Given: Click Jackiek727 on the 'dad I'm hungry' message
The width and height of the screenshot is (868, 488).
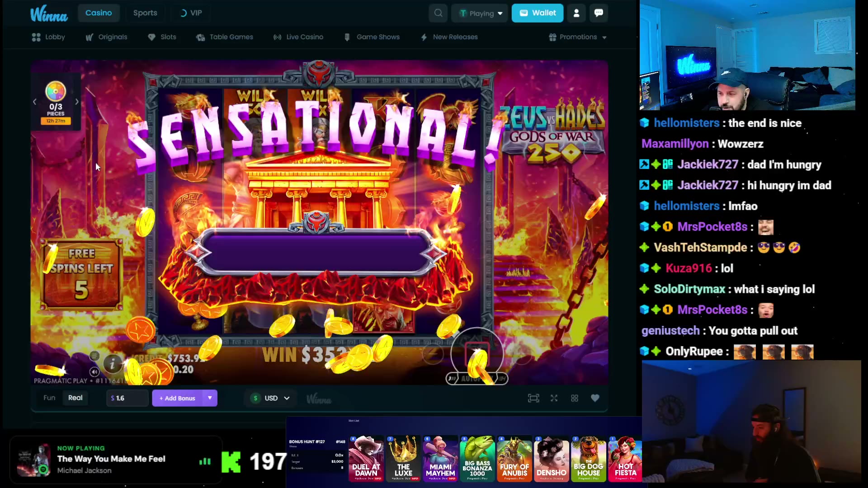Looking at the screenshot, I should point(708,164).
